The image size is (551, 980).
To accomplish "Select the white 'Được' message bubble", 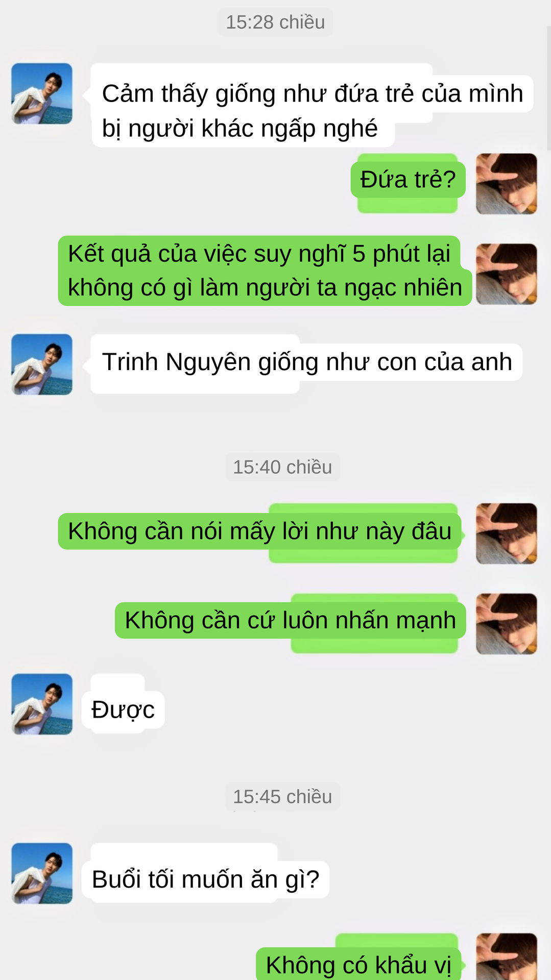I will 123,709.
